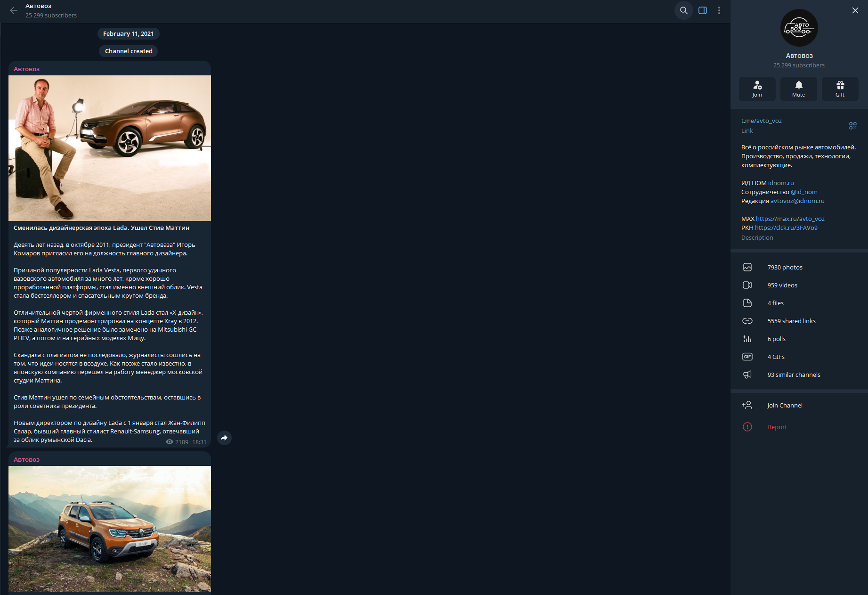Screen dimensions: 868x595
Task: View the 7930 photos list
Action: (x=785, y=267)
